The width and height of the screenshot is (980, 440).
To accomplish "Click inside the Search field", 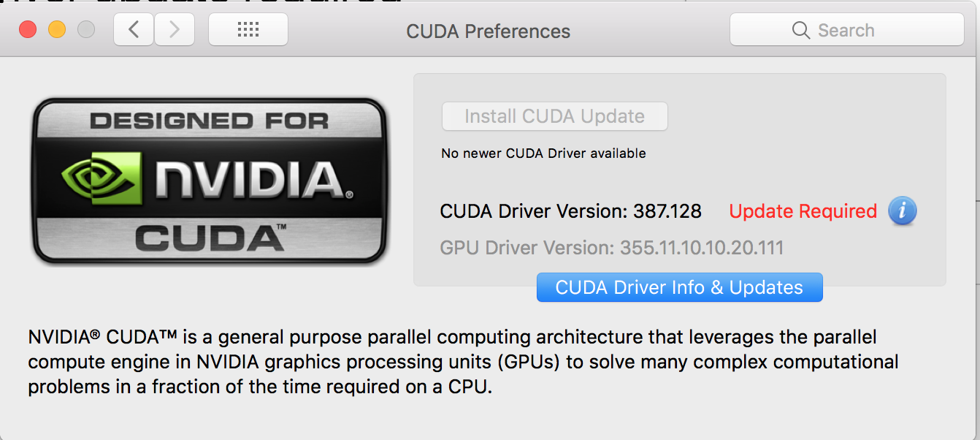I will 847,30.
